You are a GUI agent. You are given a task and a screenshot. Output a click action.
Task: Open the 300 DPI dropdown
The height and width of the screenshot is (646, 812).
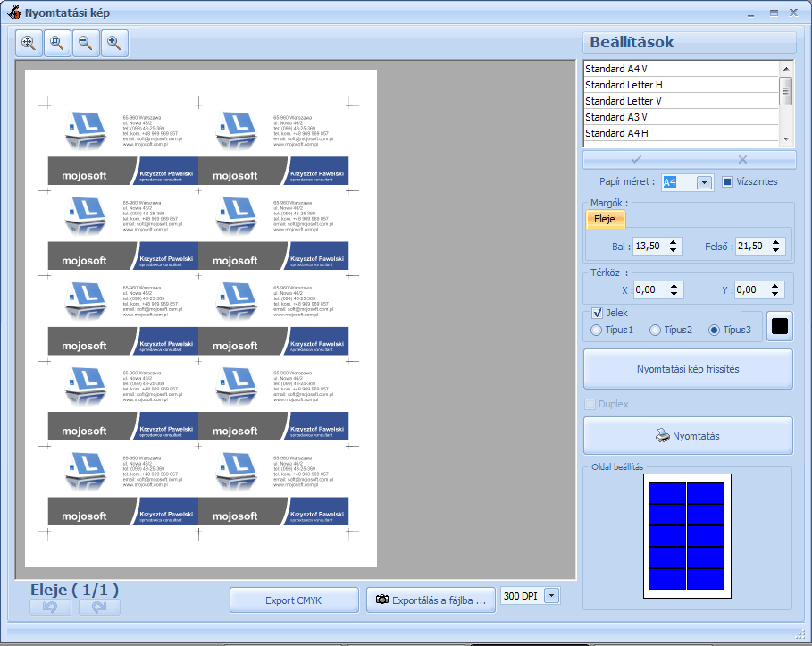[552, 596]
